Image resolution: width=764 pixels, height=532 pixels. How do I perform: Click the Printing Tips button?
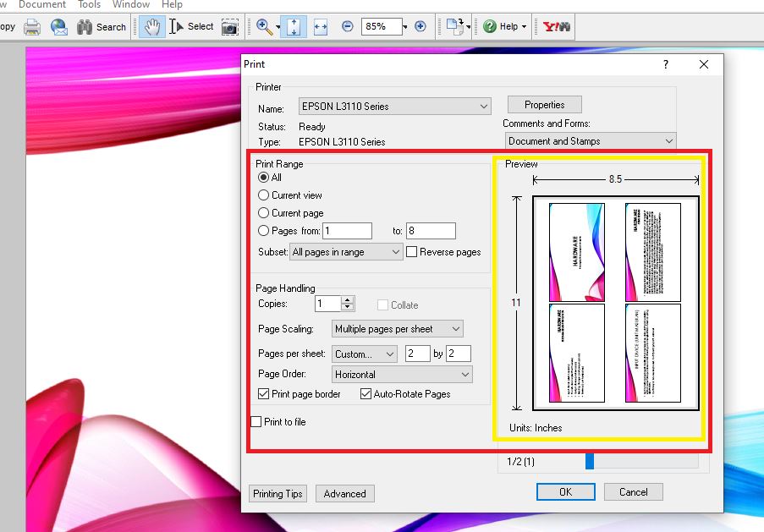tap(278, 493)
